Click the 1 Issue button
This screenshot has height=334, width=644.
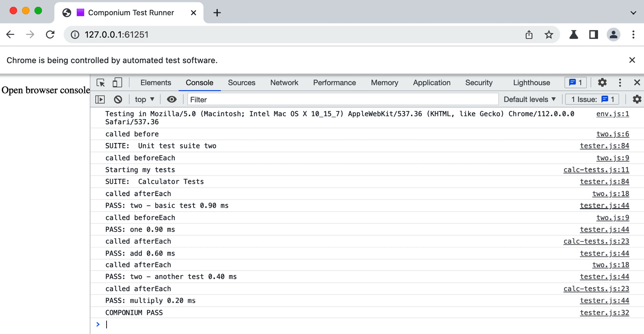coord(592,99)
